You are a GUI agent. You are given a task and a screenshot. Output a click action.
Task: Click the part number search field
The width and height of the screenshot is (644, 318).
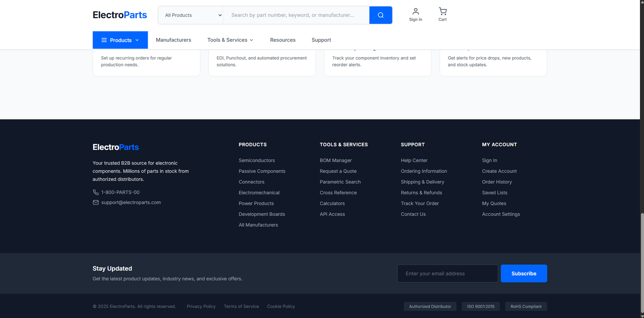coord(296,15)
